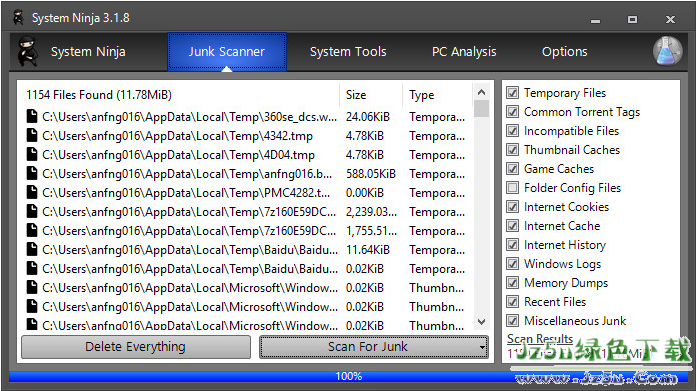Click file icon beside 4342.tmp entry
This screenshot has width=697, height=391.
click(x=32, y=136)
